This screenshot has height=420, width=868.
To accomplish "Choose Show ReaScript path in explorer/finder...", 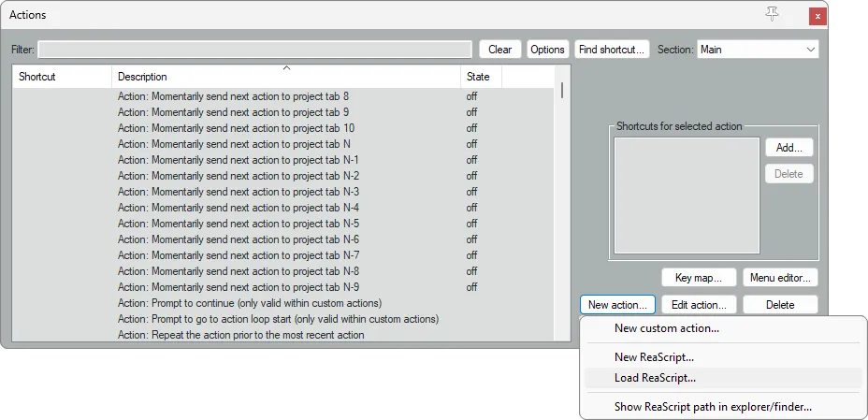I will [723, 407].
